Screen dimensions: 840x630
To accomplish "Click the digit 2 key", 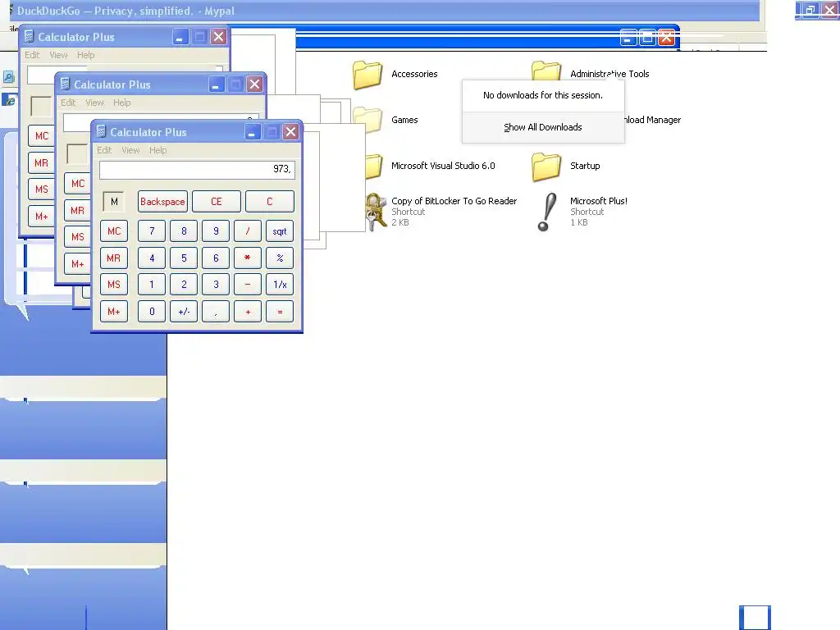I will [184, 285].
